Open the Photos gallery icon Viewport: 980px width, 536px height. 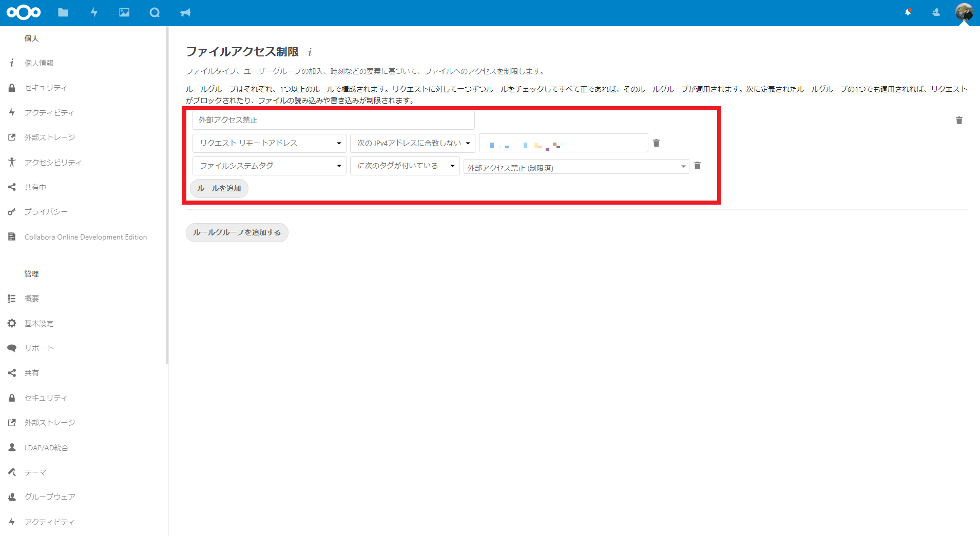click(124, 12)
